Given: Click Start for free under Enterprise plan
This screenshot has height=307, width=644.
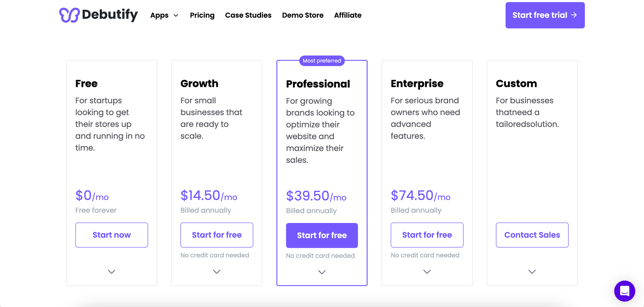Looking at the screenshot, I should [x=427, y=235].
